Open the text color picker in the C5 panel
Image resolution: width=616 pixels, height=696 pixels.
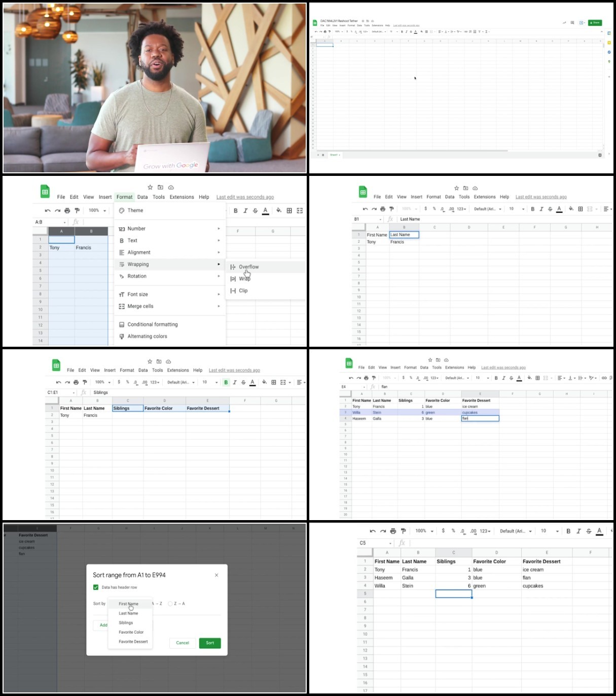pyautogui.click(x=599, y=531)
